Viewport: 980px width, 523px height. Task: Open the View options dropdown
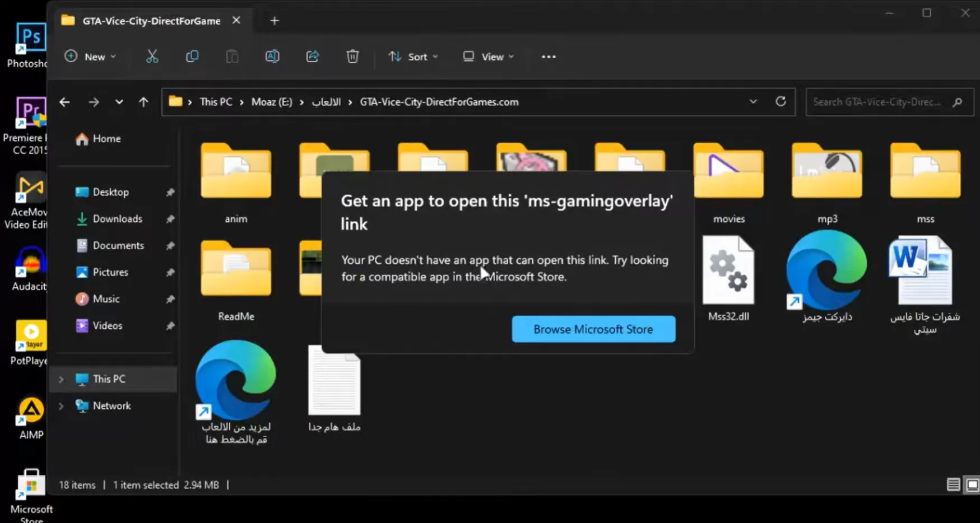(x=489, y=57)
